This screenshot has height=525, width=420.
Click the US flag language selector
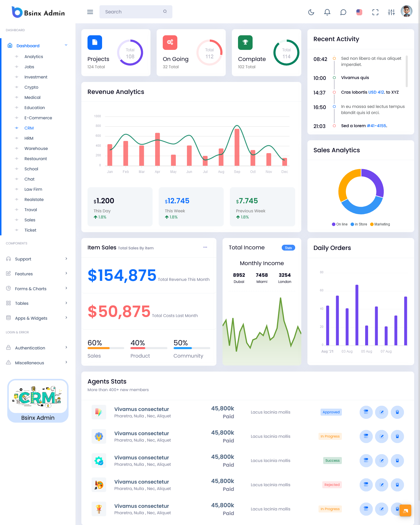click(359, 12)
